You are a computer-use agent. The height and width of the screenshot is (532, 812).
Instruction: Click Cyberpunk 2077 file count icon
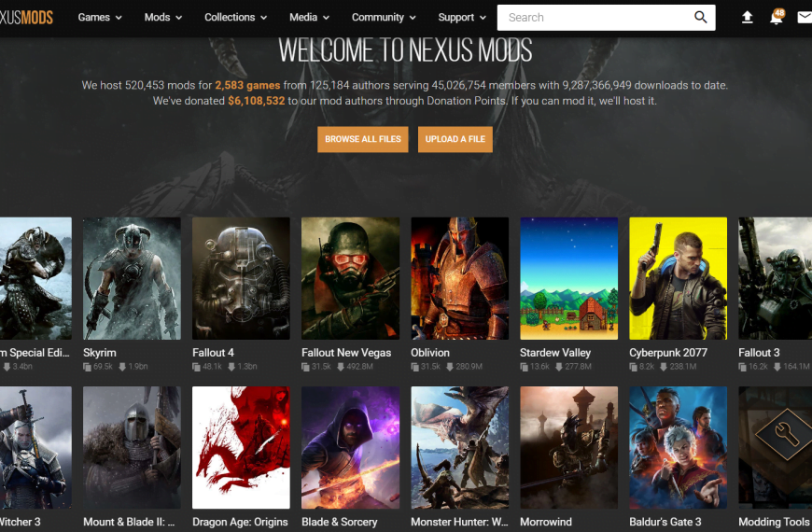(x=634, y=367)
